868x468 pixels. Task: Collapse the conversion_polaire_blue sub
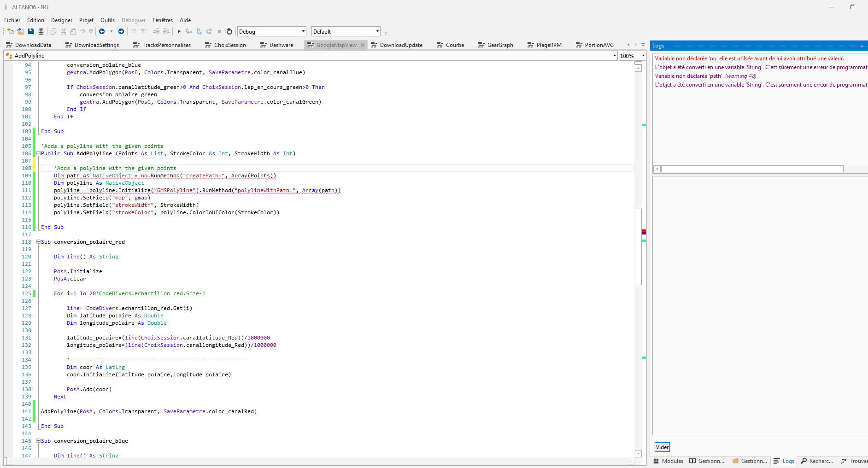point(39,441)
